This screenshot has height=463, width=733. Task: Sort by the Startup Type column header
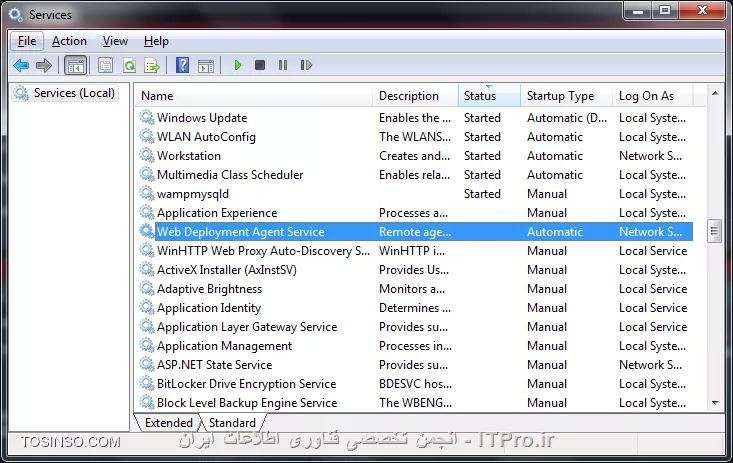click(x=567, y=96)
